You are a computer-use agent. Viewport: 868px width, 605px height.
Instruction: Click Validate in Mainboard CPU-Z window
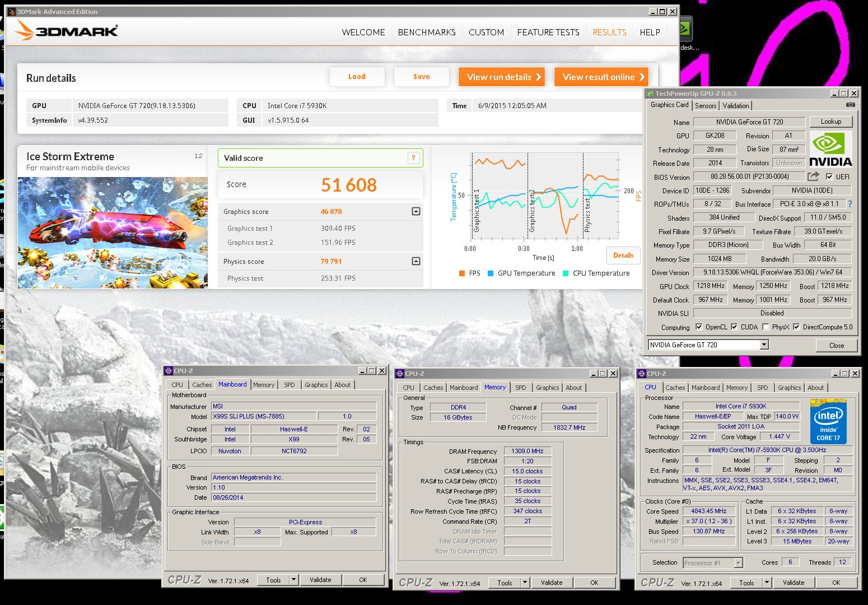click(x=320, y=580)
